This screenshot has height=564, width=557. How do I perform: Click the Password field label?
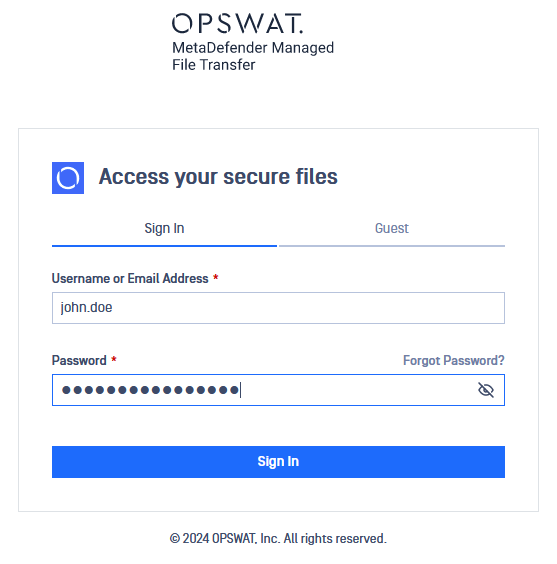79,360
